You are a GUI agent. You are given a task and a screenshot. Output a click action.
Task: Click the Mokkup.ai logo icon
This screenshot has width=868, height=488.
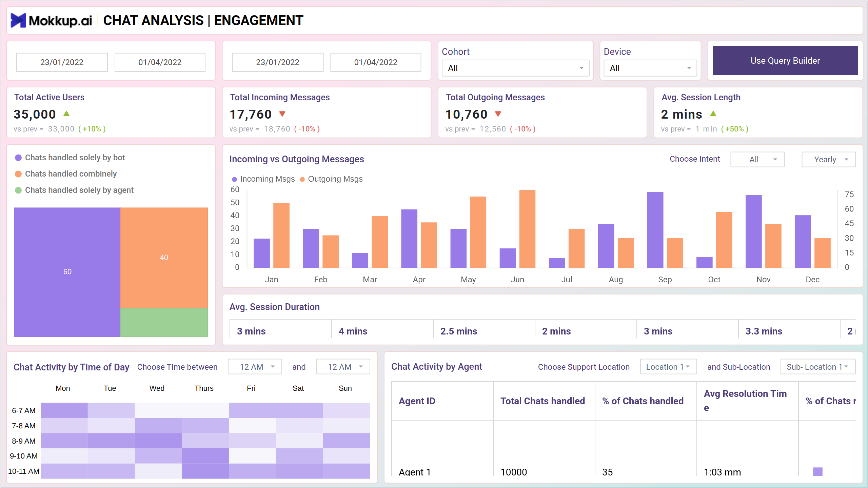(x=18, y=20)
